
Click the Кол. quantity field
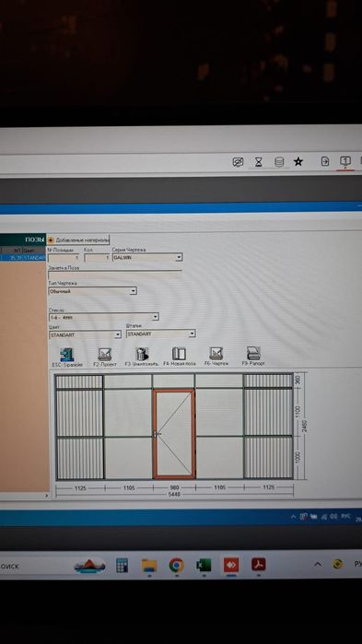tap(98, 258)
